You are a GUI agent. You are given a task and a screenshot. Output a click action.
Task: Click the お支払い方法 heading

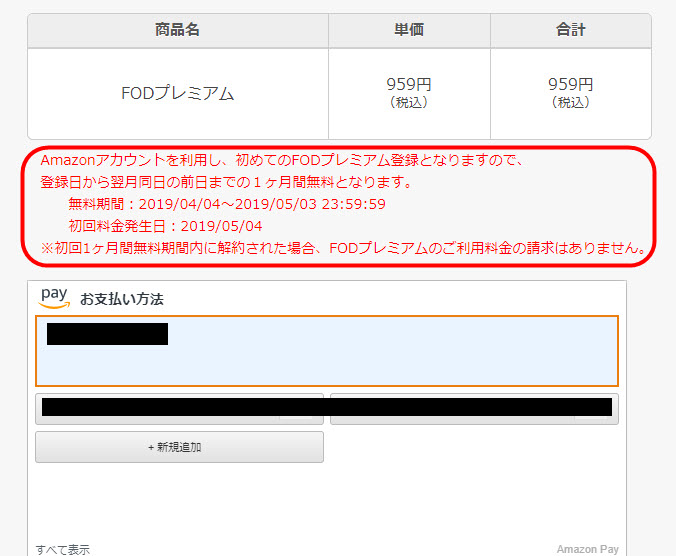121,299
